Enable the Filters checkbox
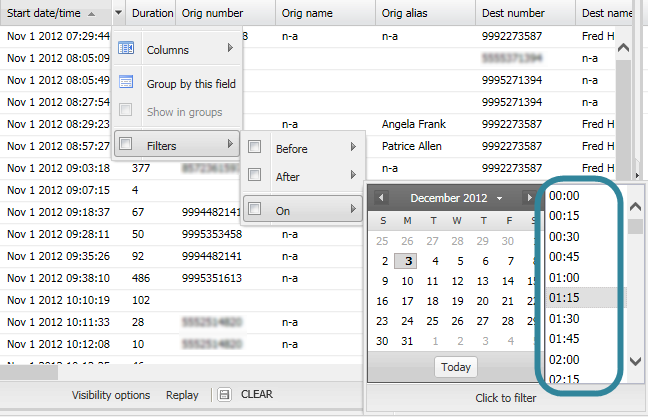 coord(126,145)
